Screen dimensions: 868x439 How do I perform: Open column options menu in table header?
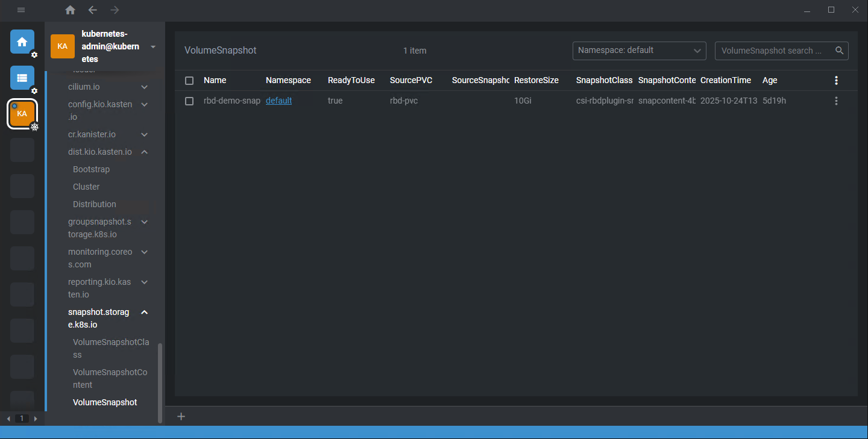coord(836,81)
